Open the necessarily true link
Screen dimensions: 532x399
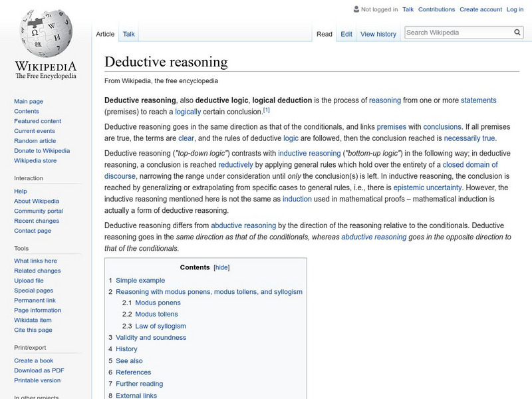pyautogui.click(x=469, y=138)
